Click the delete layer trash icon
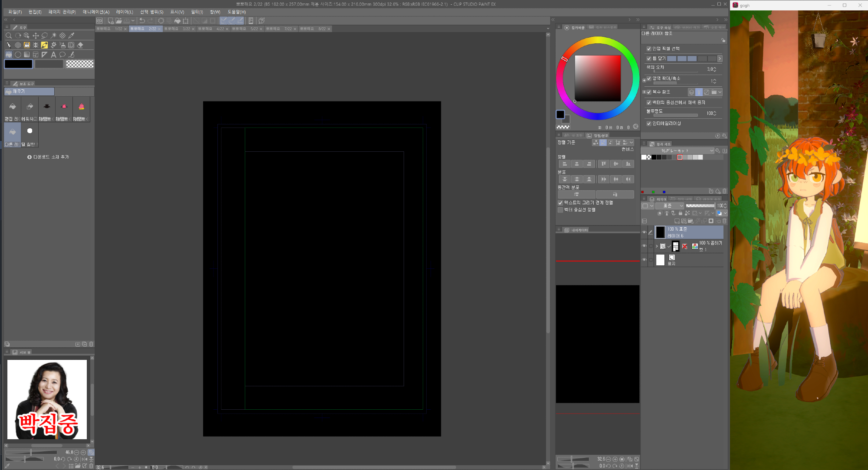The height and width of the screenshot is (470, 868). point(724,221)
